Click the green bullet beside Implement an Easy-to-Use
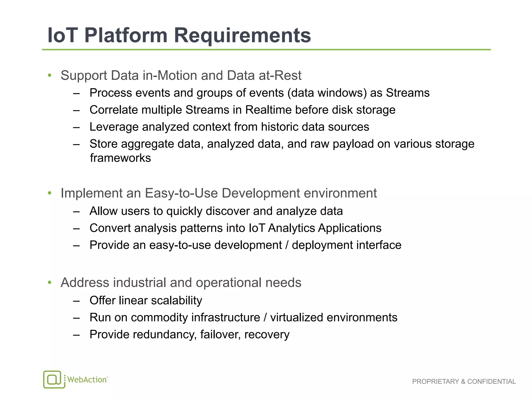532x399 pixels. pos(50,193)
